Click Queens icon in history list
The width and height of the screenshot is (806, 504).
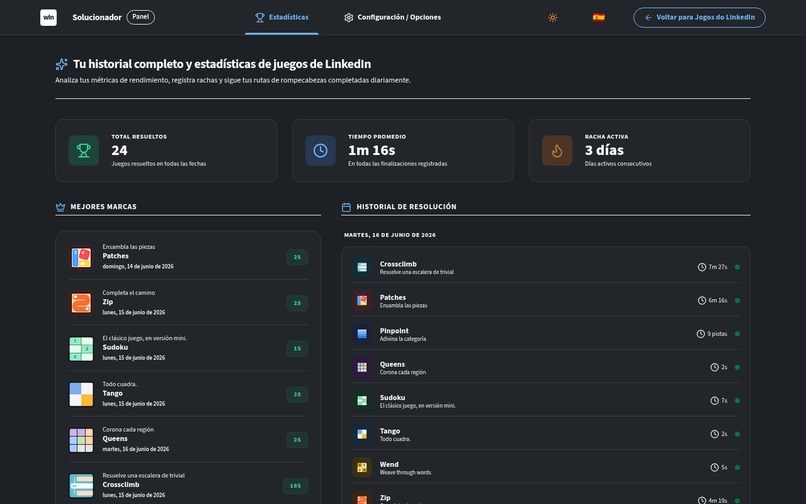pos(362,367)
